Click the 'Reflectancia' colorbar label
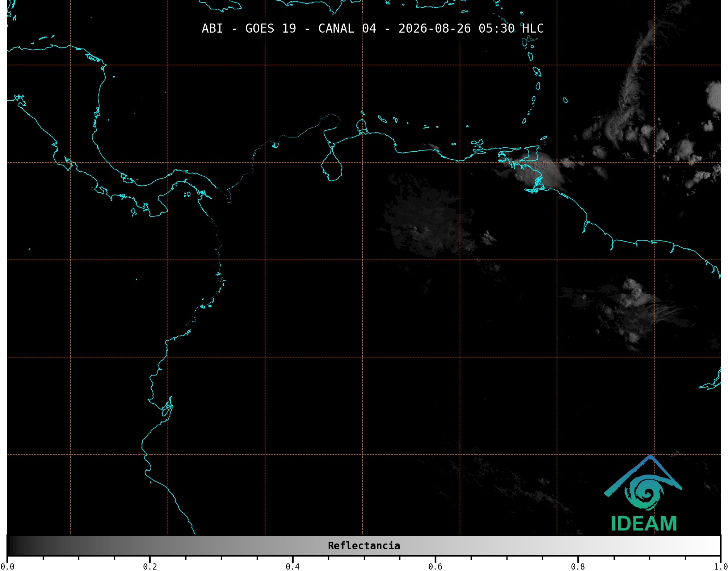The width and height of the screenshot is (728, 571). [x=364, y=546]
